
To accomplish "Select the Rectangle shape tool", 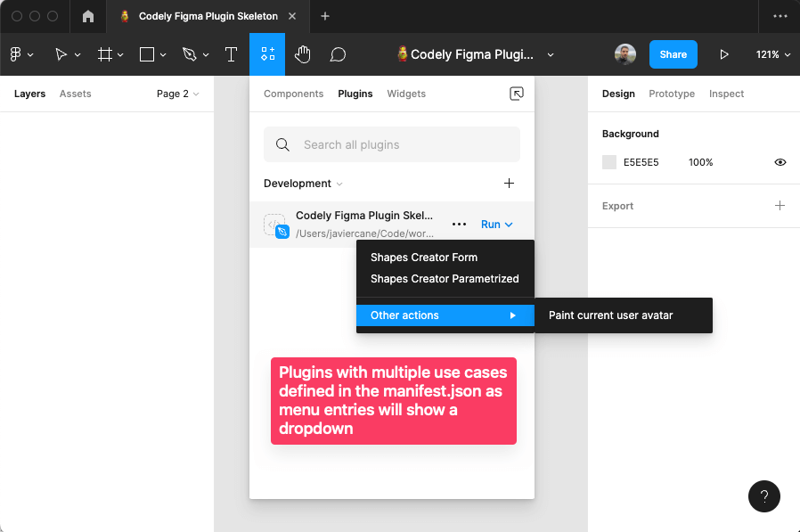I will (147, 54).
